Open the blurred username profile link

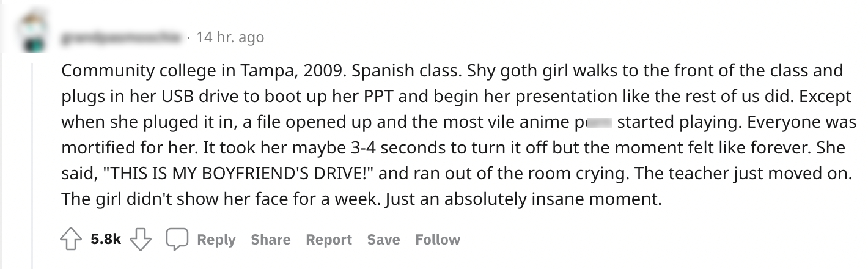pos(120,38)
